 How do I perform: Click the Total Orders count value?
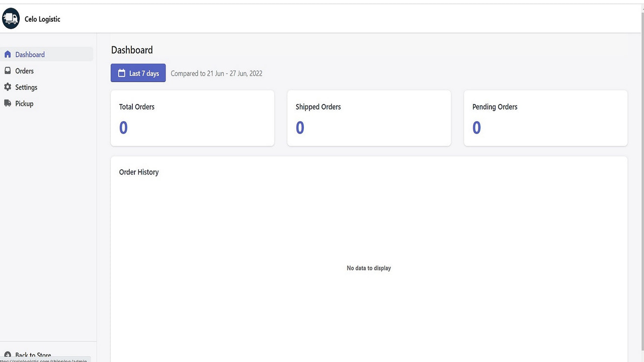coord(123,128)
